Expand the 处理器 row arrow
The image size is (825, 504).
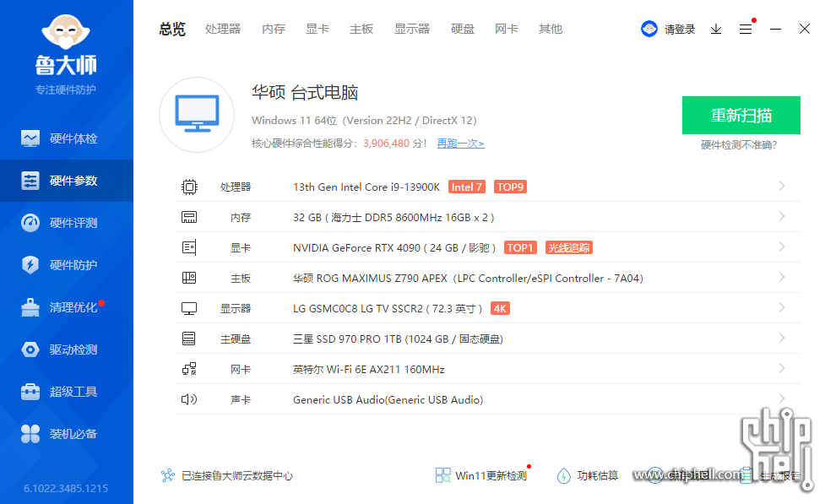coord(782,187)
